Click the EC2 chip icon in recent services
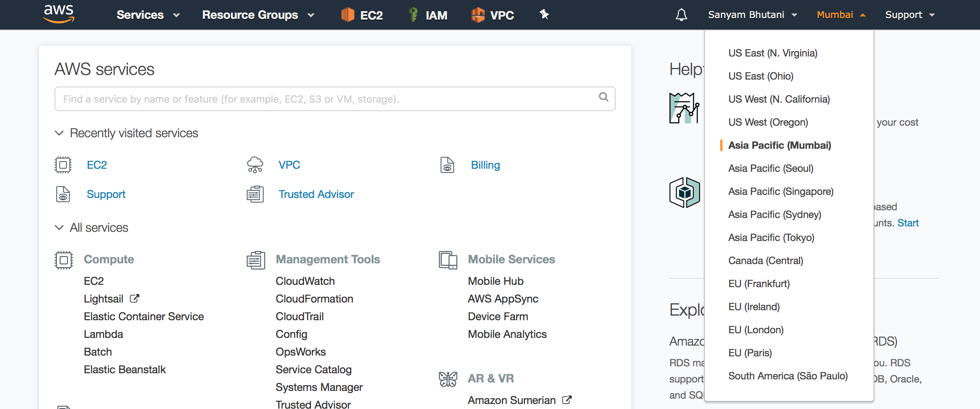Image resolution: width=980 pixels, height=409 pixels. point(63,165)
